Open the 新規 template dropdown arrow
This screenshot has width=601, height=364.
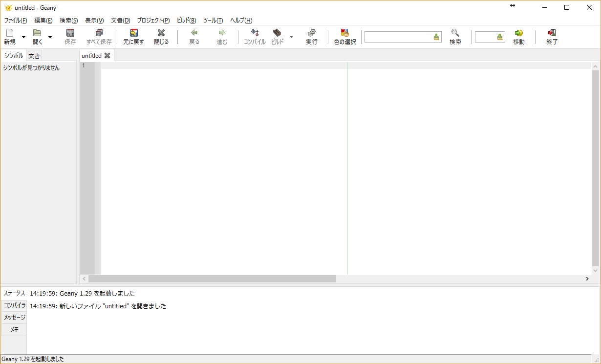coord(23,37)
